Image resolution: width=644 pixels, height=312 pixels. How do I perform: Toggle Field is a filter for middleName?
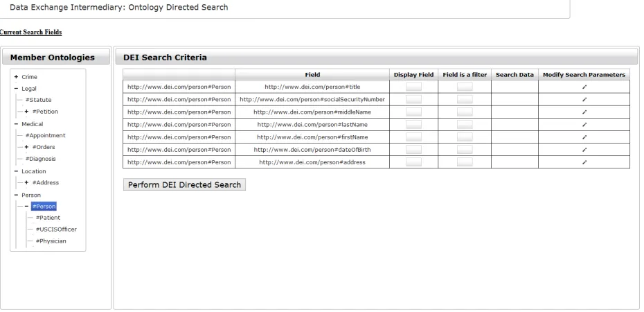click(465, 112)
